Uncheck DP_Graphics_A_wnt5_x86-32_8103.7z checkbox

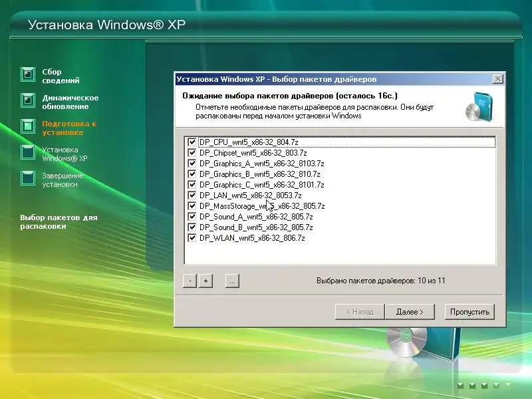pyautogui.click(x=192, y=163)
